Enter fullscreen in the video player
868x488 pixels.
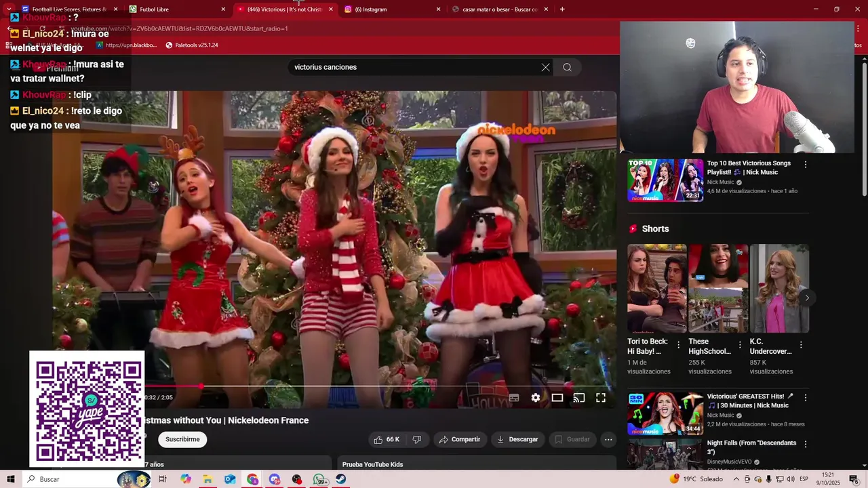click(x=601, y=398)
